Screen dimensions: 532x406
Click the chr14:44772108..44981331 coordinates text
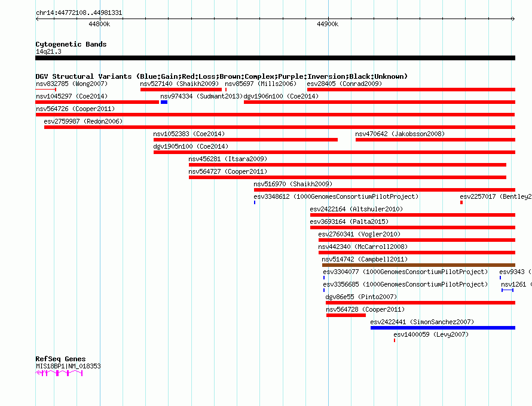pyautogui.click(x=79, y=13)
